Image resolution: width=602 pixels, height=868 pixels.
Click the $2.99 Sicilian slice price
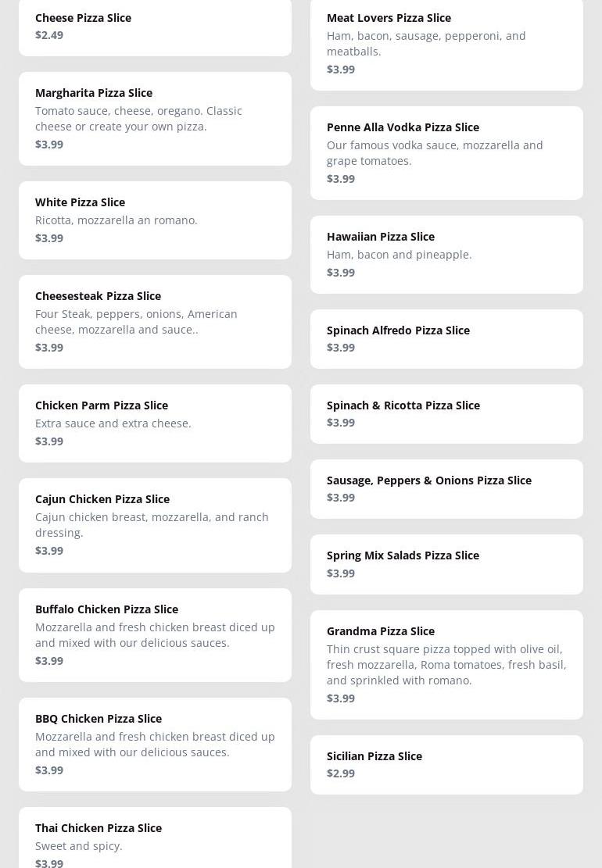(x=341, y=773)
